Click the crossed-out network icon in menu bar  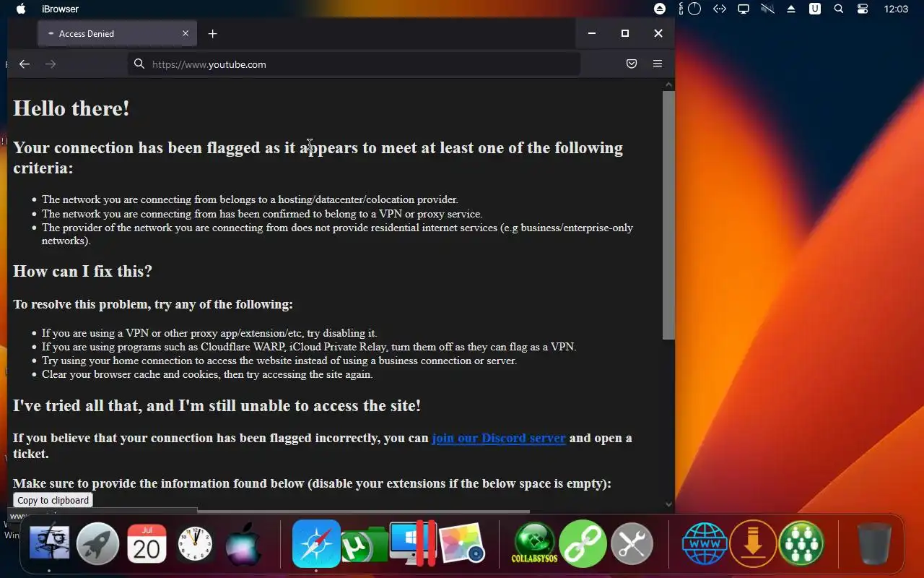767,9
